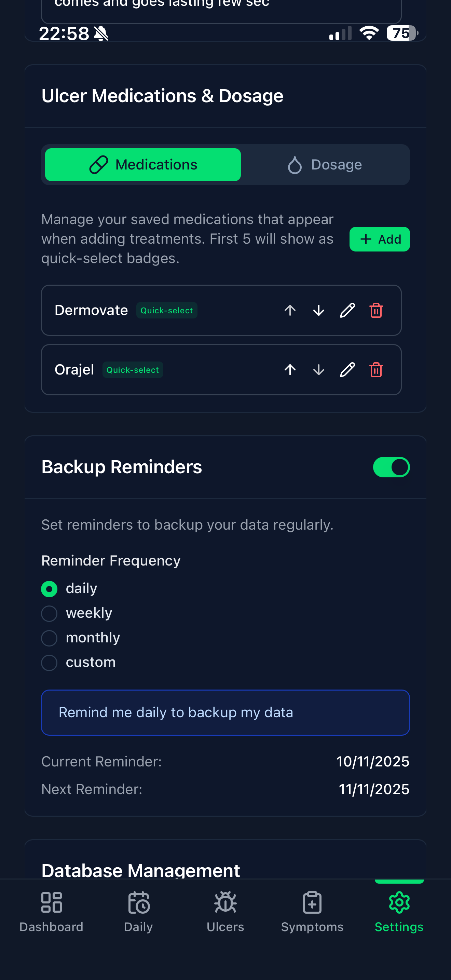Edit the Orajel medication entry
This screenshot has height=980, width=451.
point(347,369)
